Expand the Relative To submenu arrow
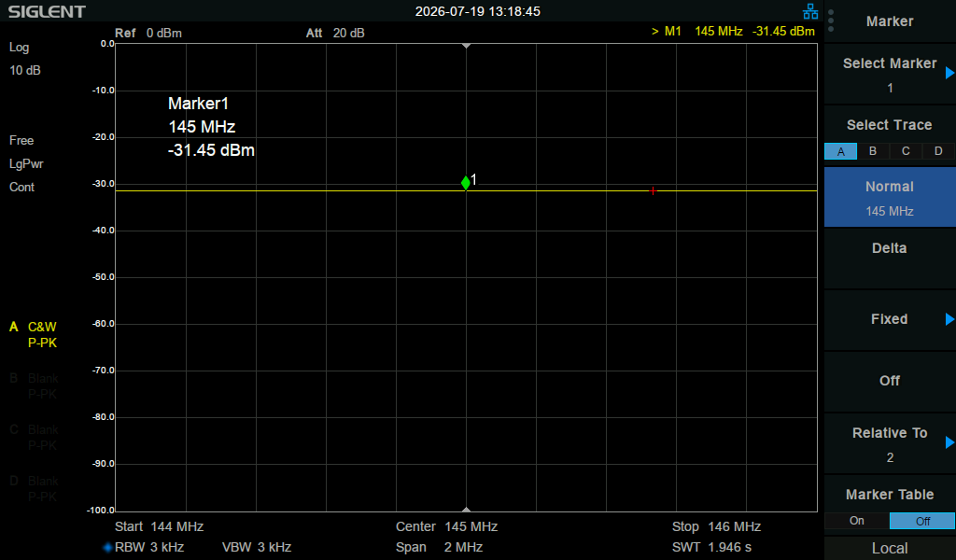956x560 pixels. point(949,442)
